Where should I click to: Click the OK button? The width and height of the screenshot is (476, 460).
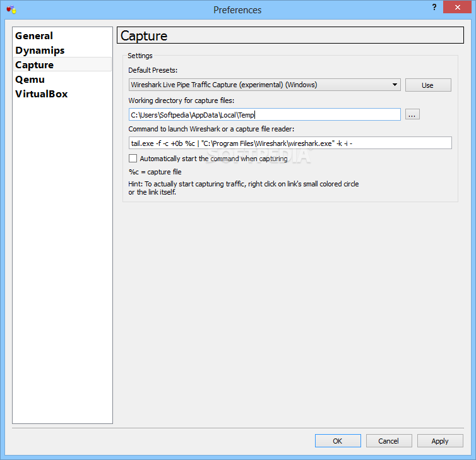tap(338, 441)
